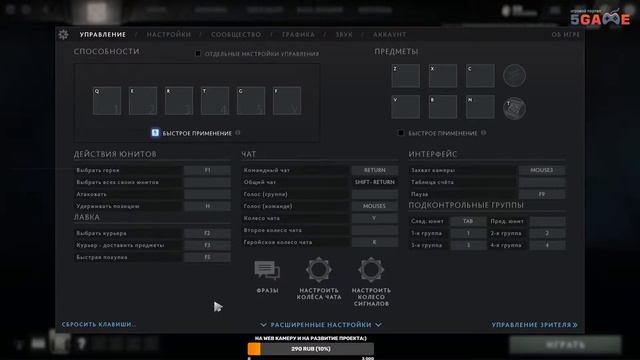The width and height of the screenshot is (640, 360).
Task: Rebind Выбрать курьера key field F2
Action: coord(207,233)
